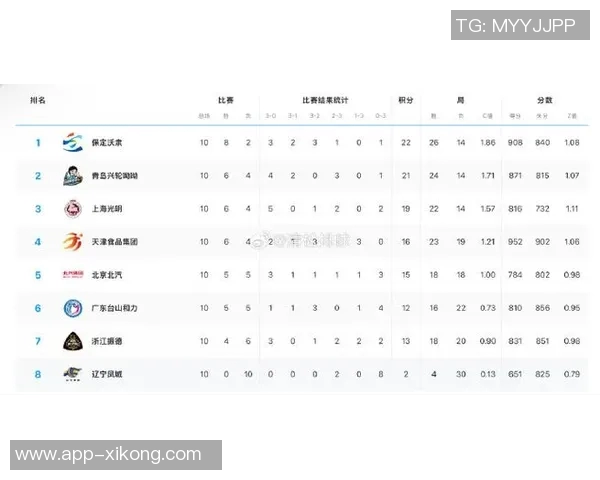Select the 天津食品集团 team name
Image resolution: width=600 pixels, height=480 pixels.
coord(114,241)
